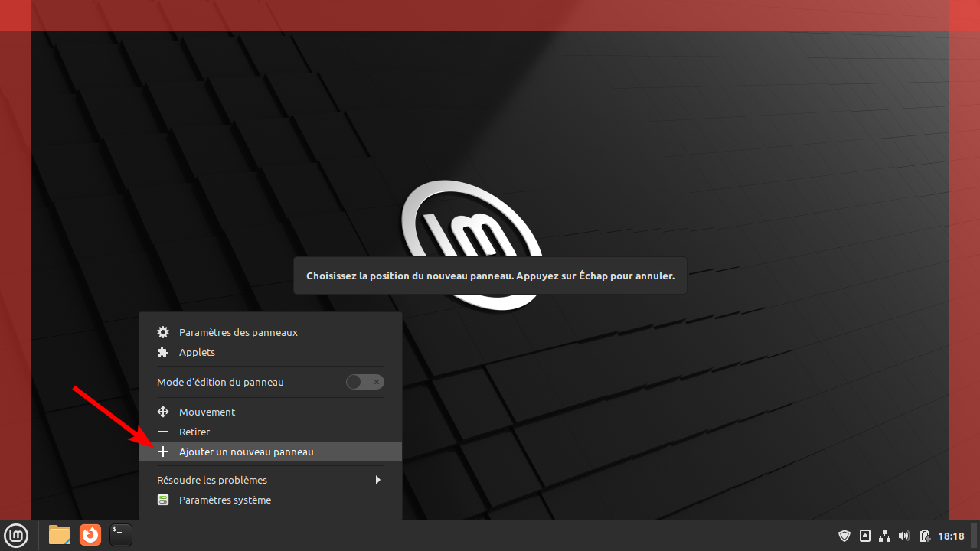This screenshot has height=551, width=980.
Task: Choose Retirer to remove the panel
Action: pos(270,432)
